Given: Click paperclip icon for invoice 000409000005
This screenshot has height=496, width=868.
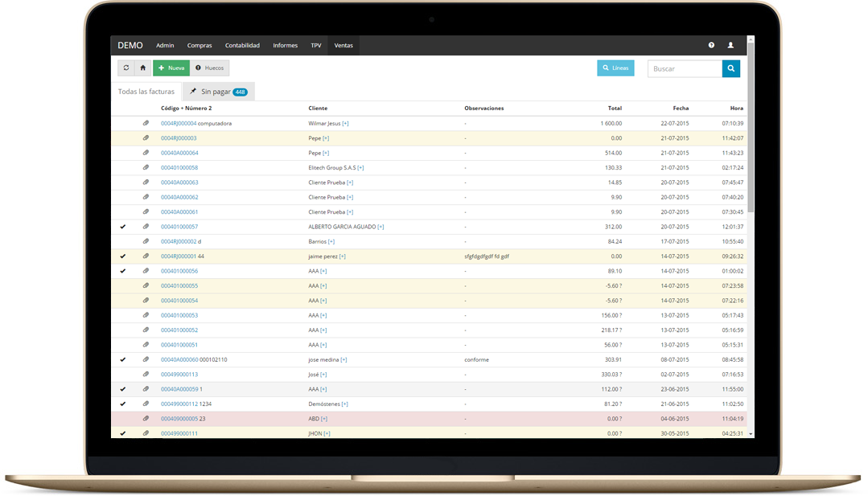Looking at the screenshot, I should tap(146, 419).
